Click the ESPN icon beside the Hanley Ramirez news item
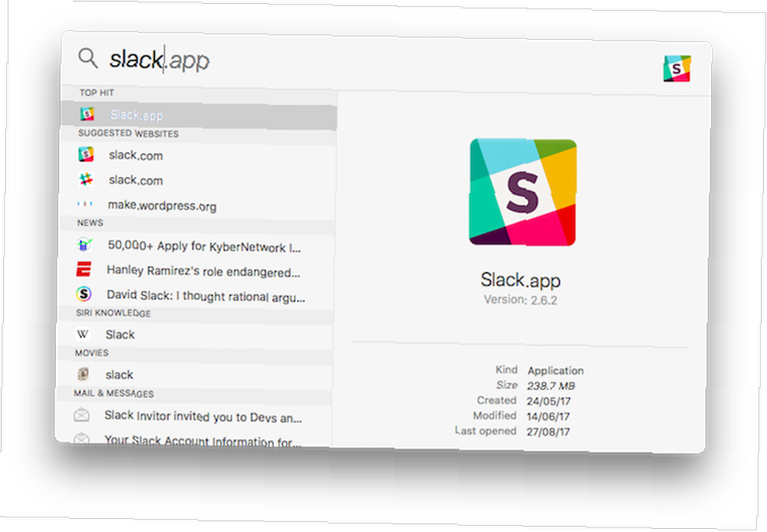Screen dimensions: 767x532 click(x=84, y=269)
